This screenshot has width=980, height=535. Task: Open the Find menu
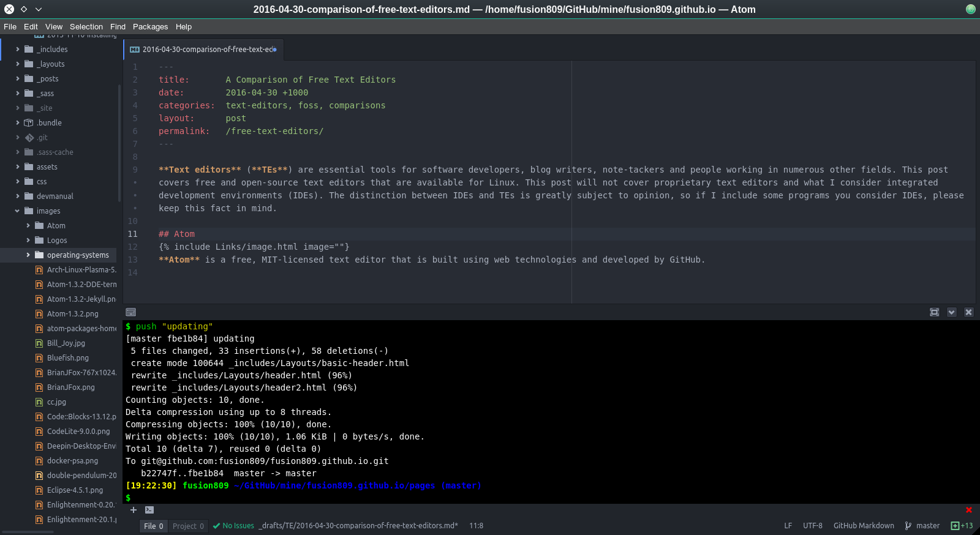coord(118,26)
